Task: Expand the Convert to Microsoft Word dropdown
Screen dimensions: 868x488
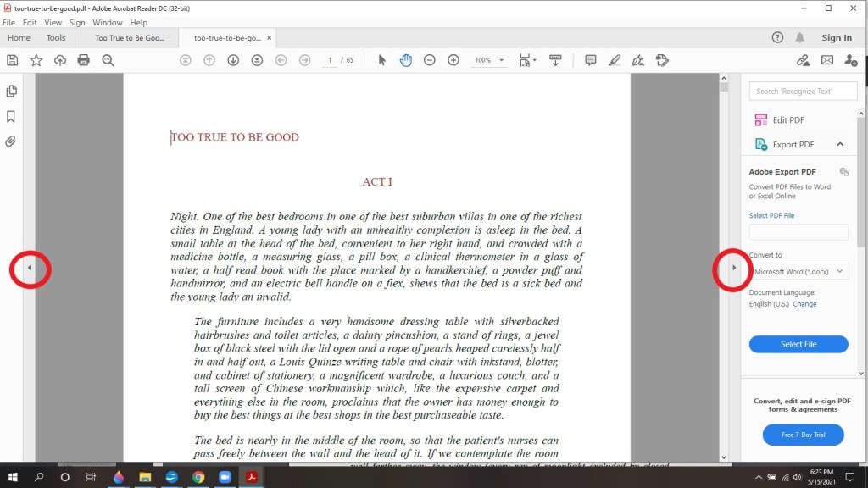Action: [798, 271]
